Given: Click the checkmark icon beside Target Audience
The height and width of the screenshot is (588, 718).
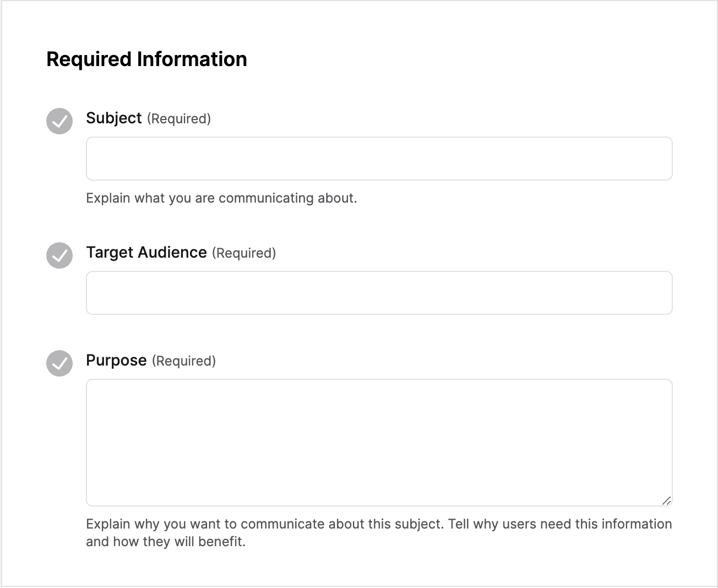Looking at the screenshot, I should 59,255.
